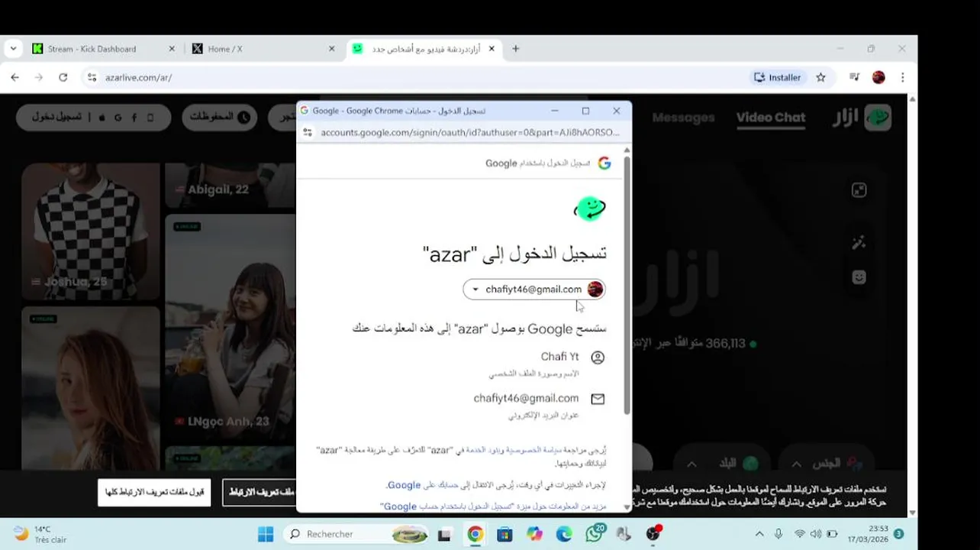This screenshot has height=550, width=980.
Task: Expand the البلد country dropdown
Action: click(x=721, y=464)
